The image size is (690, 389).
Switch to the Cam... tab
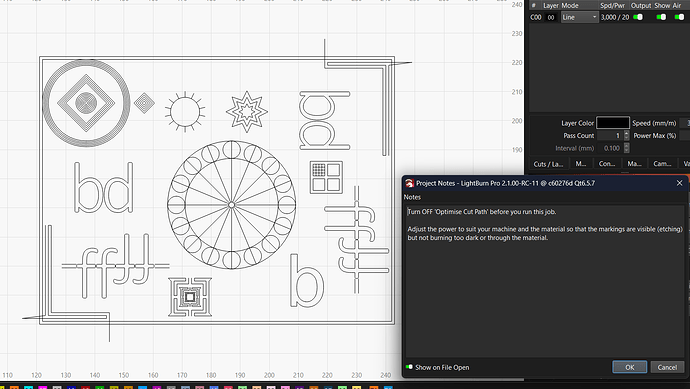tap(662, 164)
